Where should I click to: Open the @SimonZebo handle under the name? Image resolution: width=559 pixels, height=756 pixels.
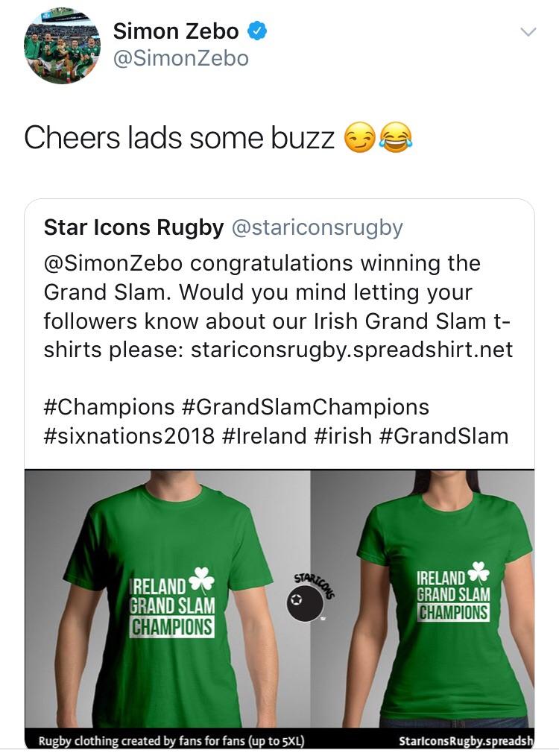tap(180, 58)
